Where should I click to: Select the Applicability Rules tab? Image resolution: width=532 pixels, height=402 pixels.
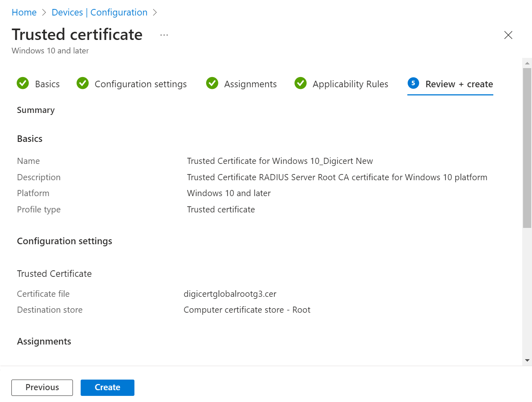coord(341,84)
